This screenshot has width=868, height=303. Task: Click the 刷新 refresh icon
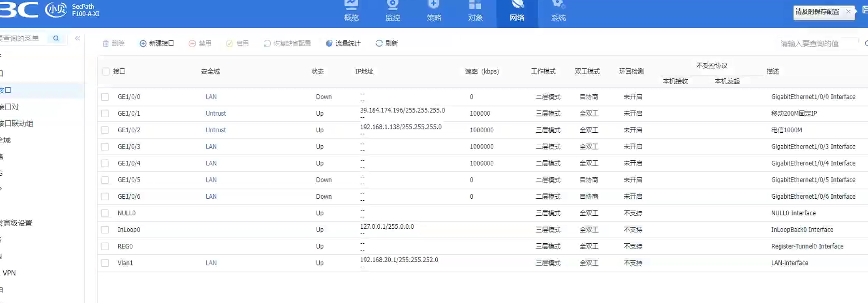tap(379, 43)
